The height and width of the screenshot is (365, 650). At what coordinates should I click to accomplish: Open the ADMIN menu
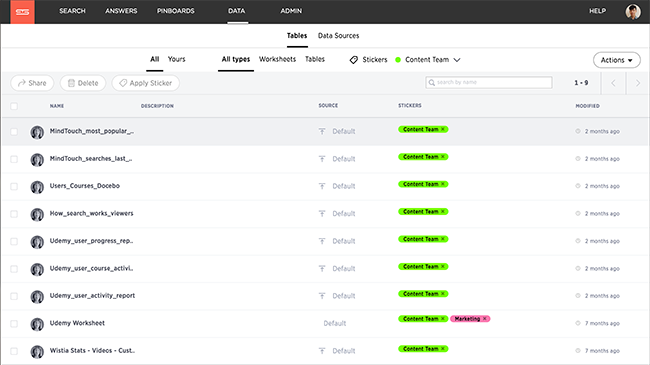291,11
